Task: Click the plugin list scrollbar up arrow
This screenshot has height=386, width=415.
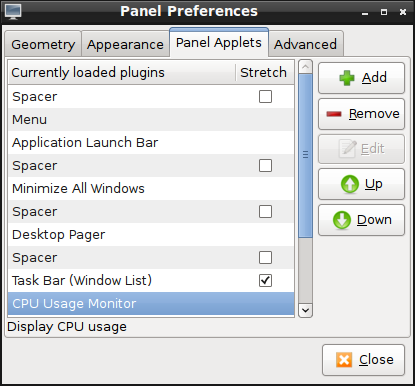Action: 305,67
